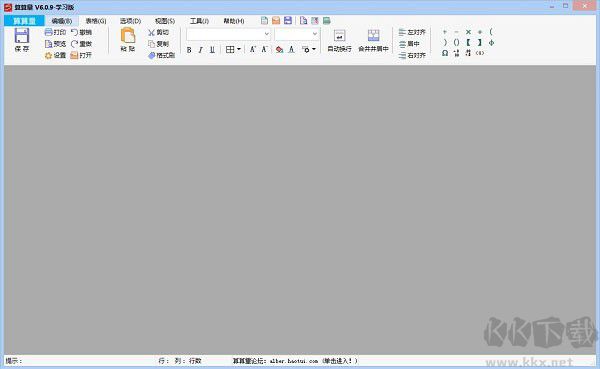Image resolution: width=600 pixels, height=369 pixels.
Task: Click the large 保存 save icon
Action: coord(21,36)
